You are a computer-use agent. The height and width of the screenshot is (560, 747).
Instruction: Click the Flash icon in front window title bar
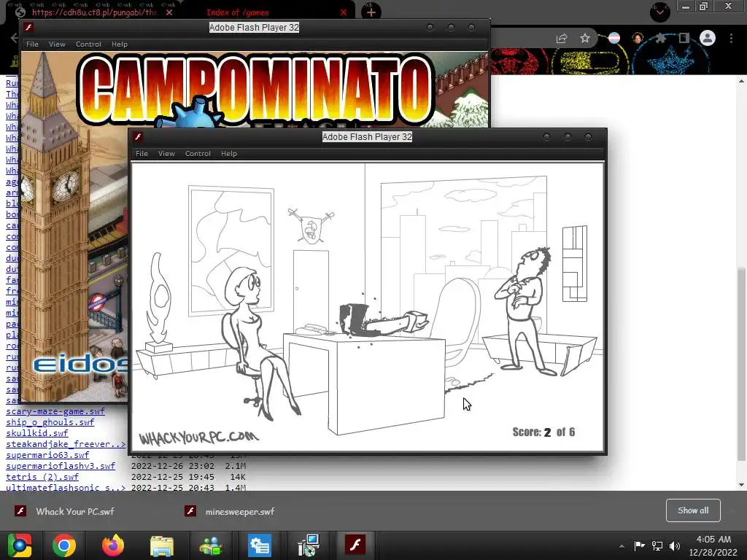138,137
